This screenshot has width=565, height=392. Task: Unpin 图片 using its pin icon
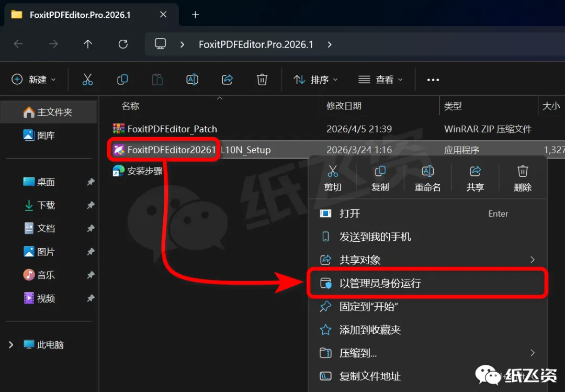pyautogui.click(x=91, y=252)
